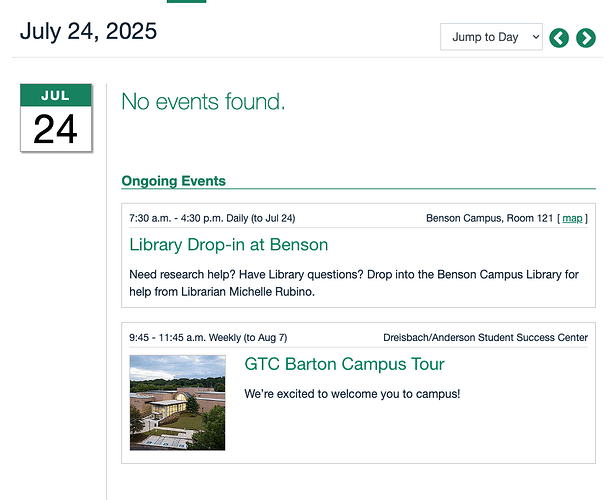Click the green JUL month header label
The height and width of the screenshot is (500, 611).
click(x=56, y=95)
